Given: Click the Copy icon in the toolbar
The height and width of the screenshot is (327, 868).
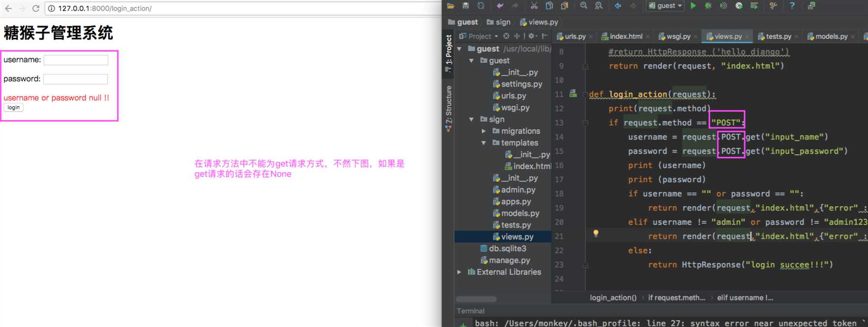Looking at the screenshot, I should [549, 6].
